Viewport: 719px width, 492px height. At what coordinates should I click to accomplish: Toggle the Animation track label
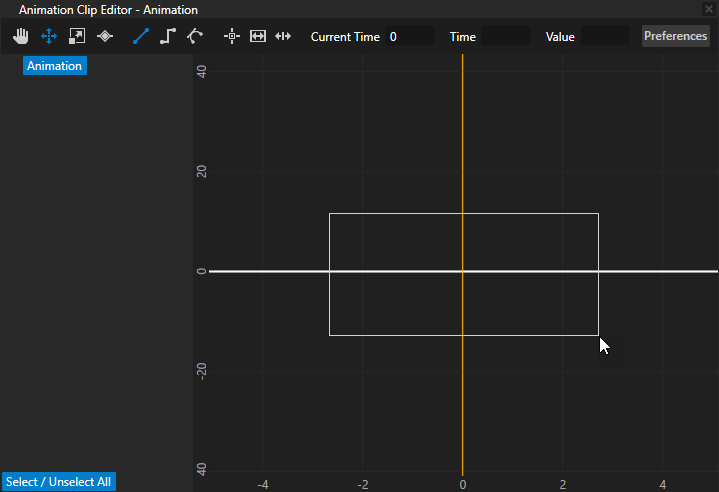(x=55, y=66)
